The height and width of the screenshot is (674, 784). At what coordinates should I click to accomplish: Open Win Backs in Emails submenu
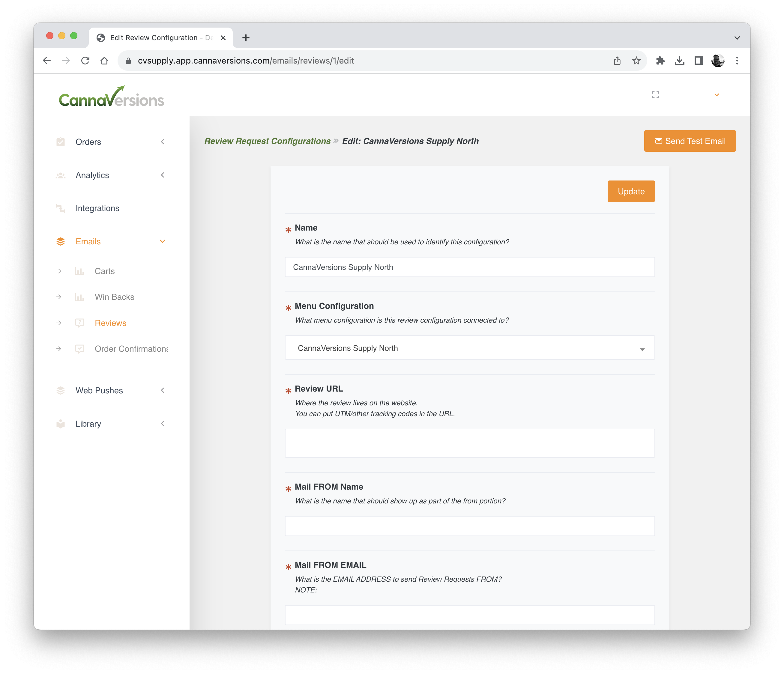[x=114, y=297]
